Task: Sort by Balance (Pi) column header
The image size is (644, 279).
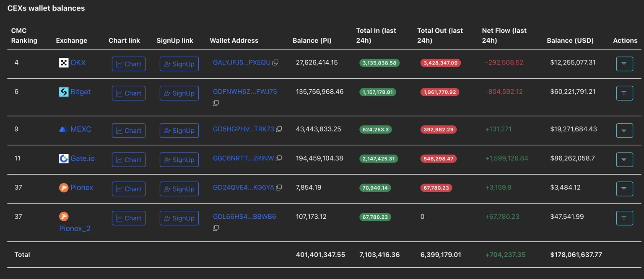Action: click(x=312, y=41)
